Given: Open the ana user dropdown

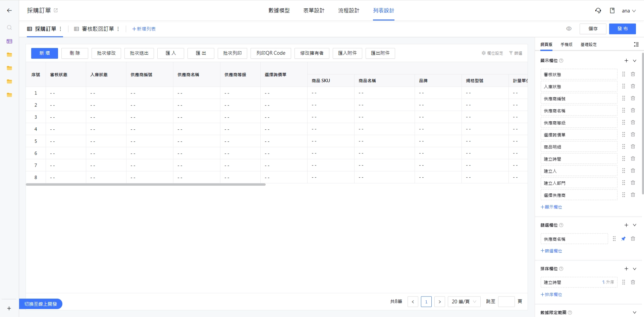Looking at the screenshot, I should click(x=629, y=11).
